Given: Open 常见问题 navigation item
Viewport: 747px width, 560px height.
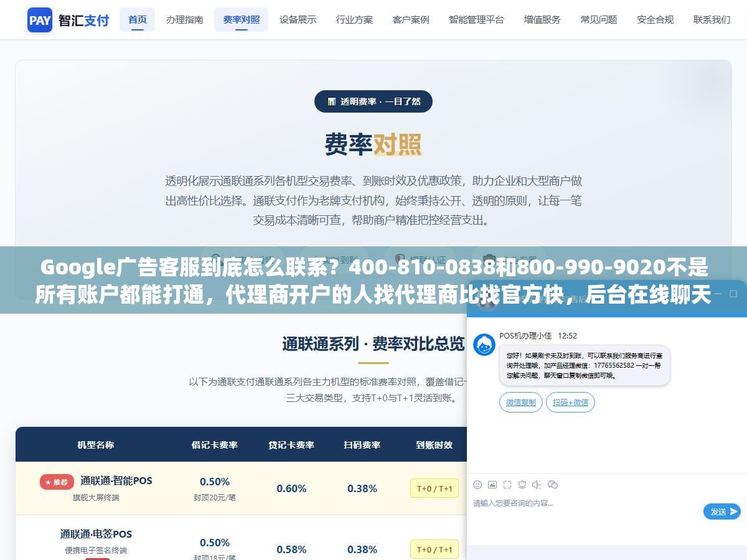Looking at the screenshot, I should [x=598, y=20].
